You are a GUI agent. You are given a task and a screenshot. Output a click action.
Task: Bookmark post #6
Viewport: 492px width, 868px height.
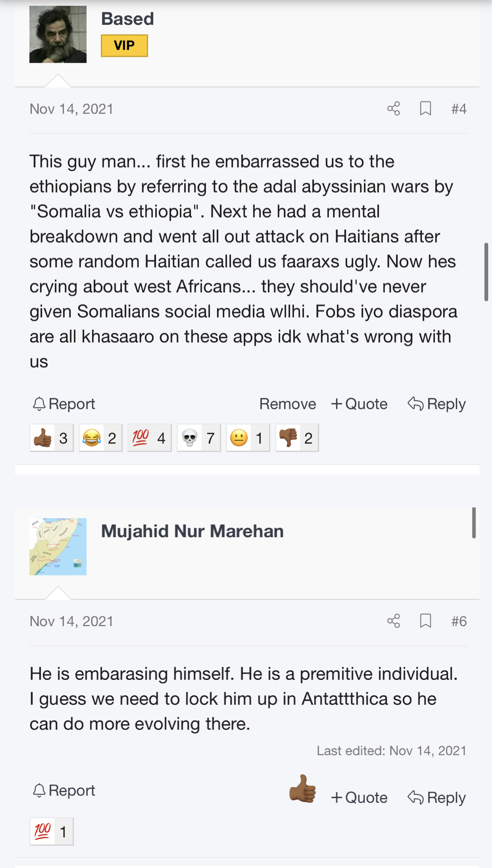pos(426,621)
